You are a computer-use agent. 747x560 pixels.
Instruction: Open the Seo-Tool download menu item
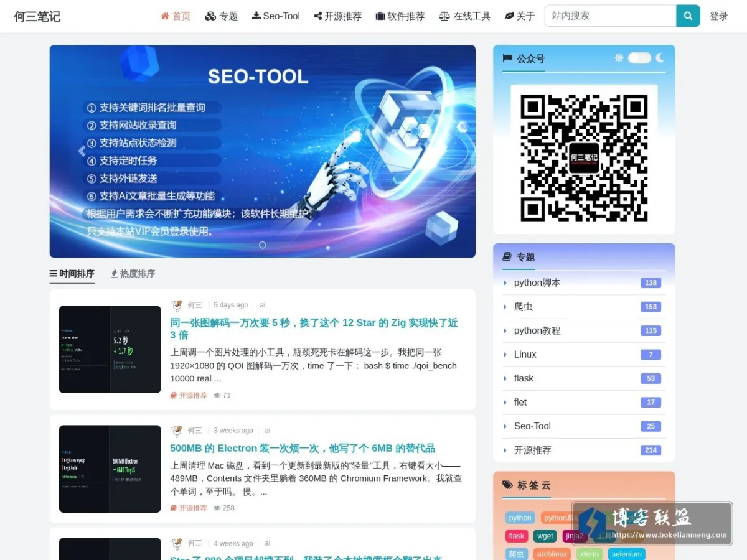276,16
